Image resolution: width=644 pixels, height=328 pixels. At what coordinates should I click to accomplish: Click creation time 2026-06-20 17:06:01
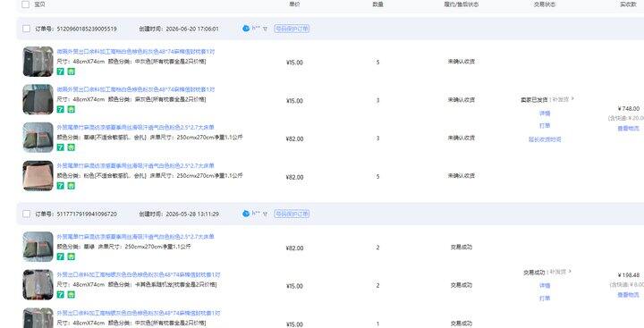pyautogui.click(x=192, y=29)
